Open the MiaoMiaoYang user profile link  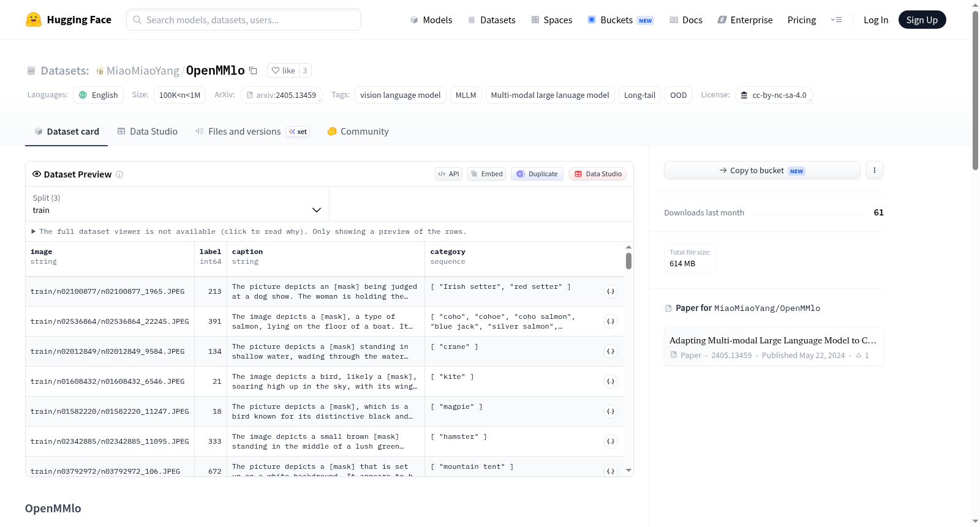143,70
